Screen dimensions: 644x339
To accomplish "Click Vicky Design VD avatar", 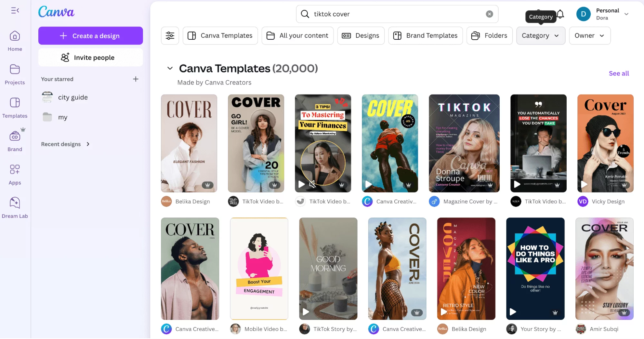I will 583,202.
